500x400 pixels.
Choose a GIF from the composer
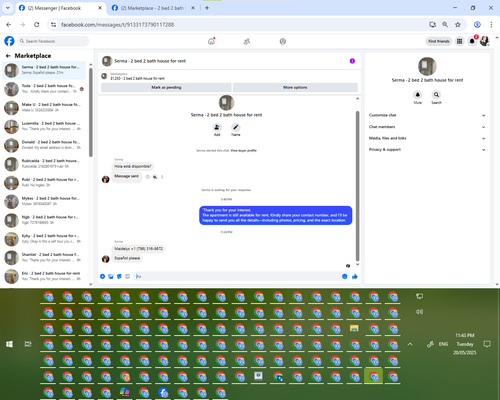click(128, 276)
